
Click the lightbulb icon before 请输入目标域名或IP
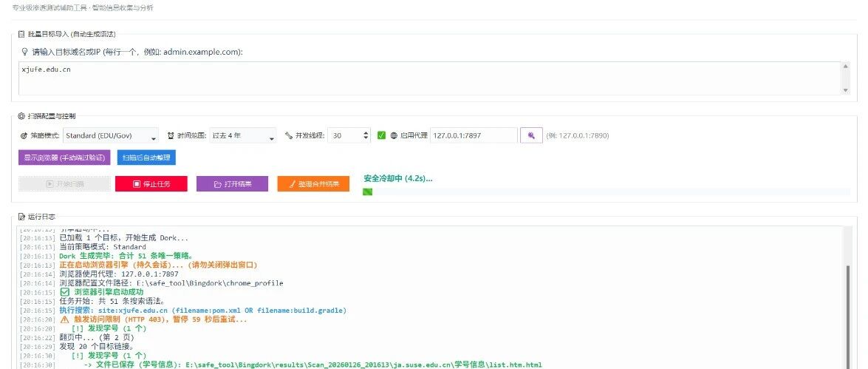(x=24, y=52)
